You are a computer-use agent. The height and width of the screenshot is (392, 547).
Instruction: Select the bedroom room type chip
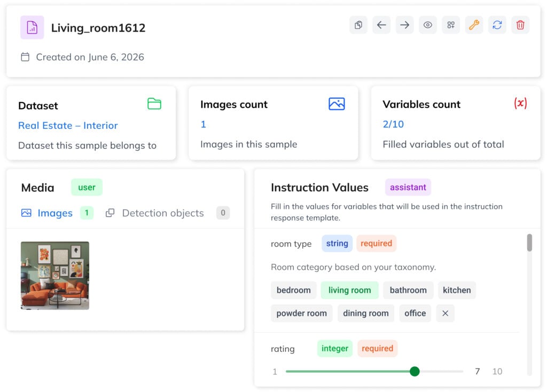tap(293, 290)
